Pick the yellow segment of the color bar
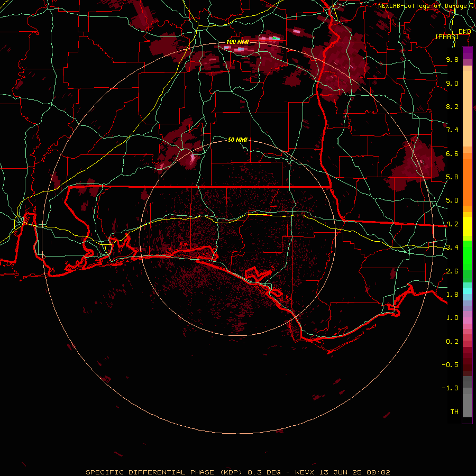Viewport: 476px width, 476px height. (x=467, y=226)
